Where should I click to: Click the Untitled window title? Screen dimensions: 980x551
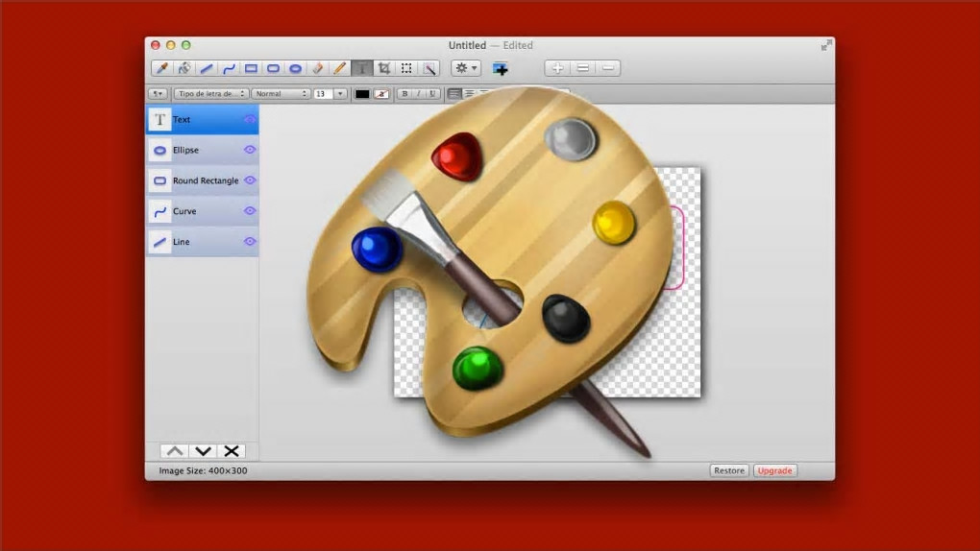click(467, 45)
